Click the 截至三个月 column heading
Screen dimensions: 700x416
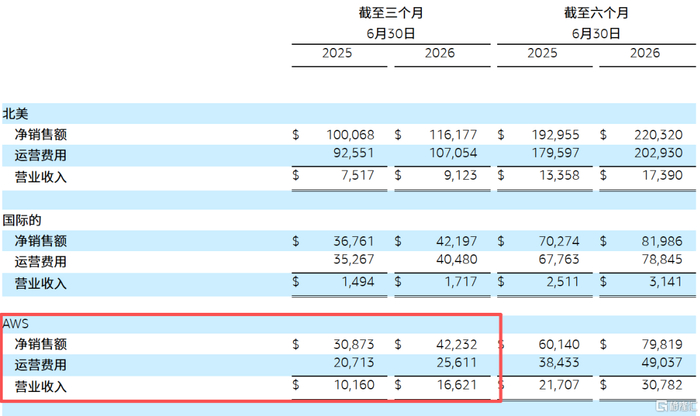coord(391,13)
